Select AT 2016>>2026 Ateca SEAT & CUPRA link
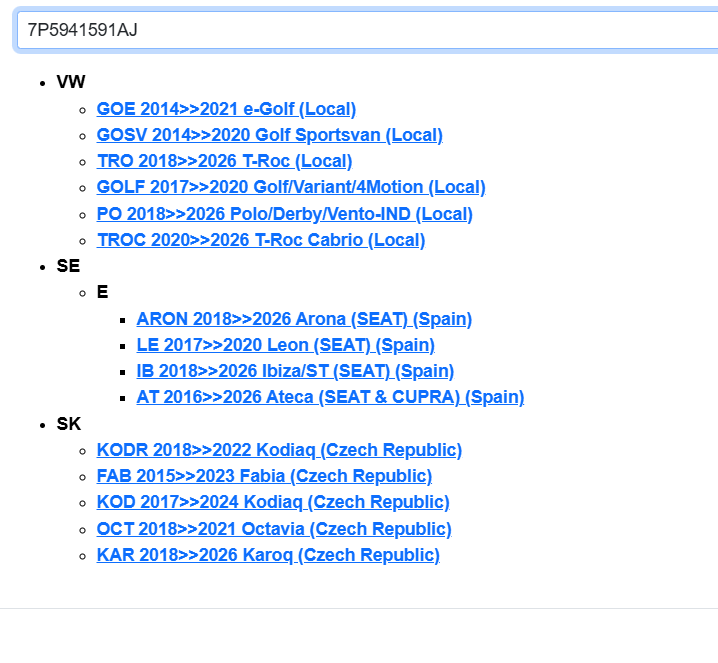 click(x=330, y=397)
